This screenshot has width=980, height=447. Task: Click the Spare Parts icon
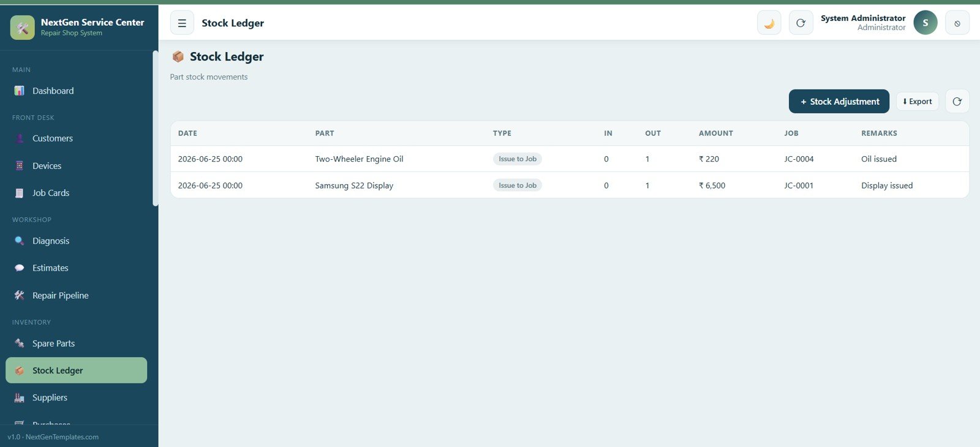tap(20, 344)
